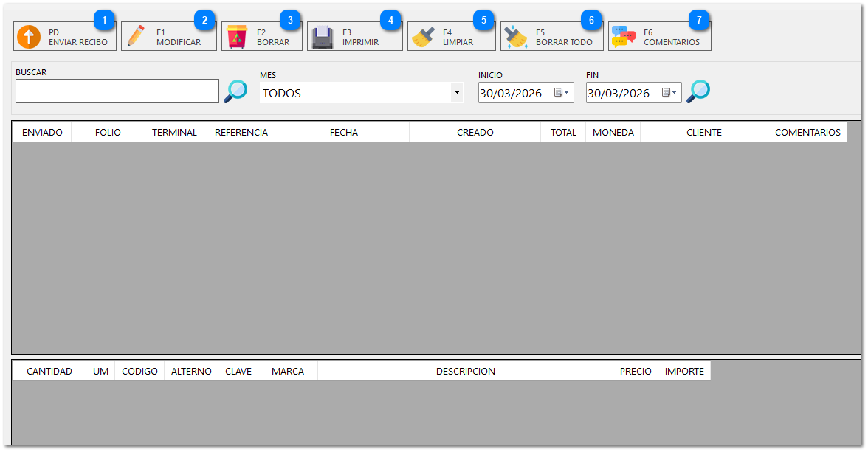The image size is (868, 452).
Task: Click the IMPORTE column header
Action: pyautogui.click(x=684, y=371)
